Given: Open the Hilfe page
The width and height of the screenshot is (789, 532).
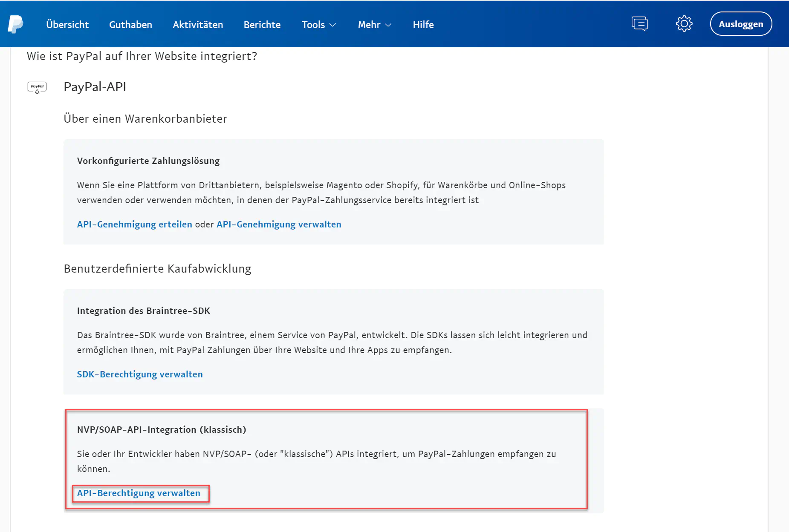Looking at the screenshot, I should pos(423,25).
